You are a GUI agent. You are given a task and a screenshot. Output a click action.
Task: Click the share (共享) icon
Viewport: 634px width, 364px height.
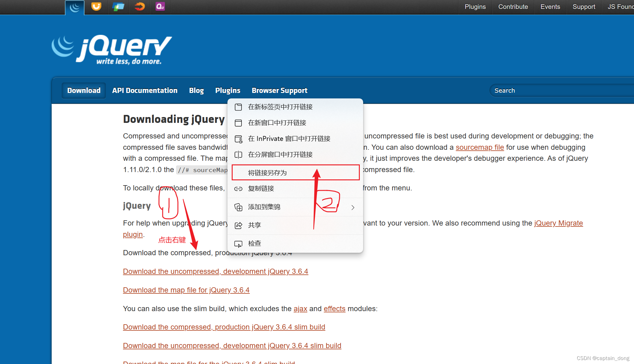coord(239,225)
